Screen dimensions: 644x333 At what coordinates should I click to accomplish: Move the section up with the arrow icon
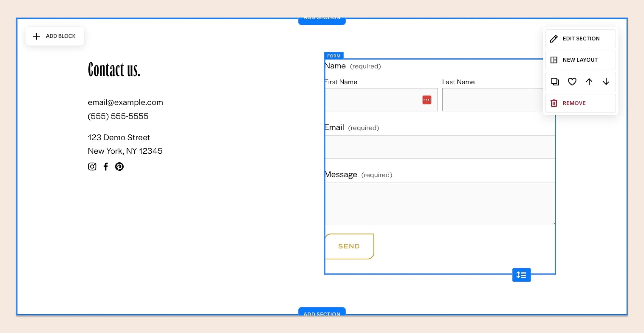point(589,82)
